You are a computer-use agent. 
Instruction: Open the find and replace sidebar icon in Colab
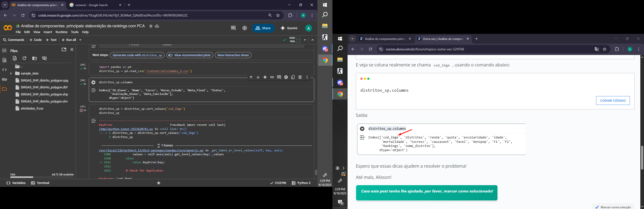tap(4, 60)
